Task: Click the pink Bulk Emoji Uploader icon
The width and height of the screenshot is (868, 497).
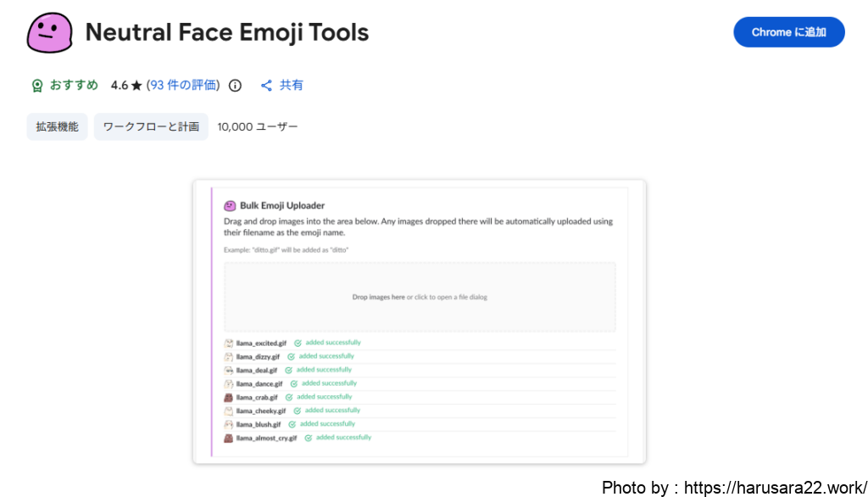Action: tap(229, 205)
